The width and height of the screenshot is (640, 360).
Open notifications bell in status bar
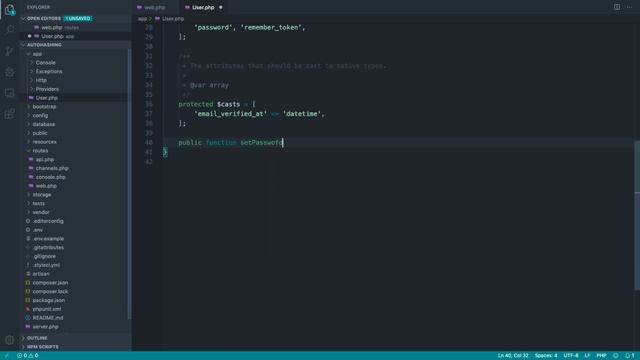pyautogui.click(x=629, y=356)
